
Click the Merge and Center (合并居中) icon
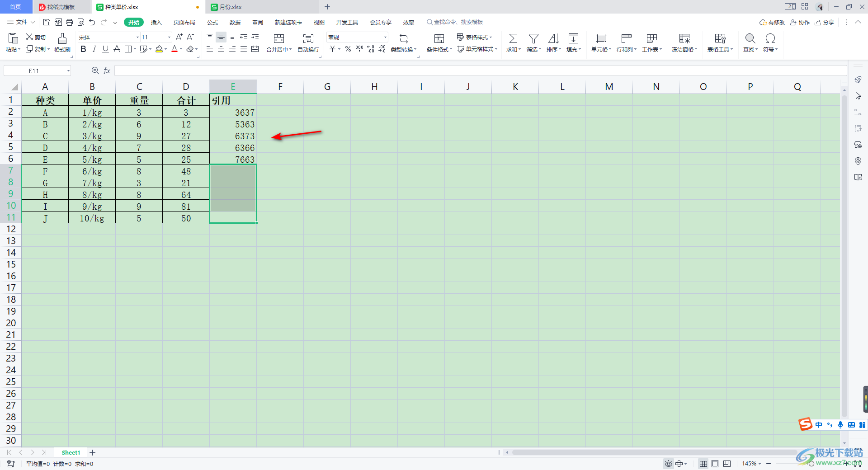(x=279, y=38)
